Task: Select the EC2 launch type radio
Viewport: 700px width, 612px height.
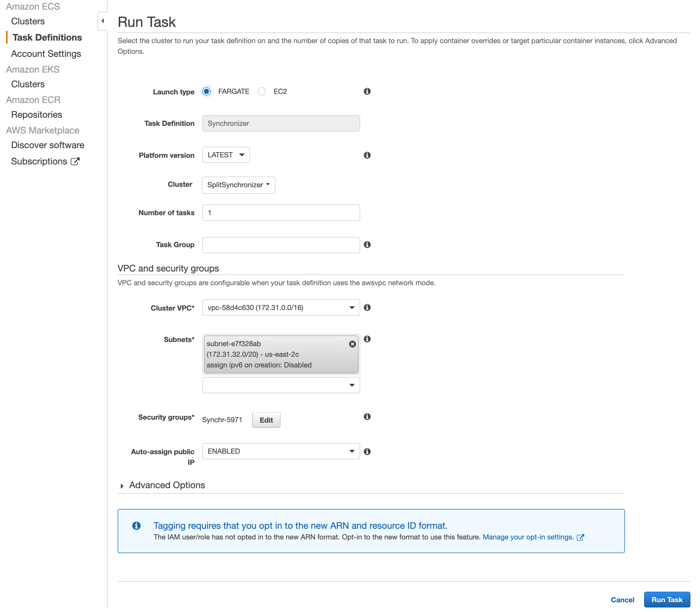Action: (261, 91)
